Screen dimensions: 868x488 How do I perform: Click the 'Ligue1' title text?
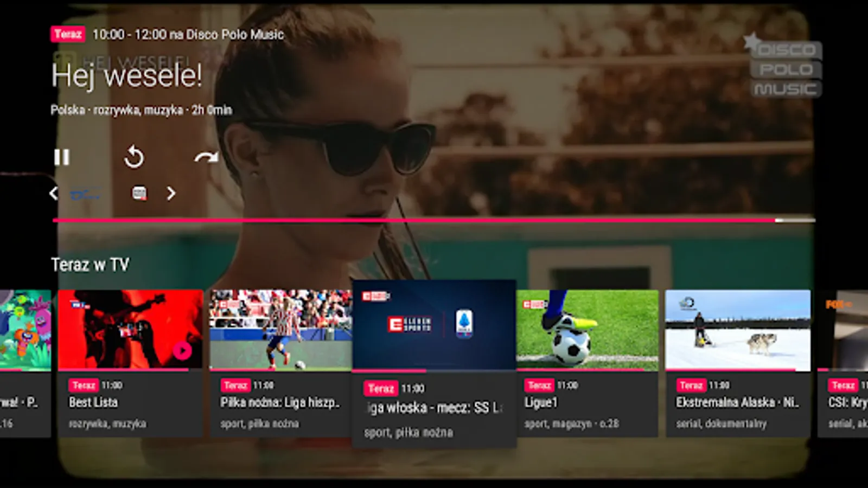[x=541, y=402]
